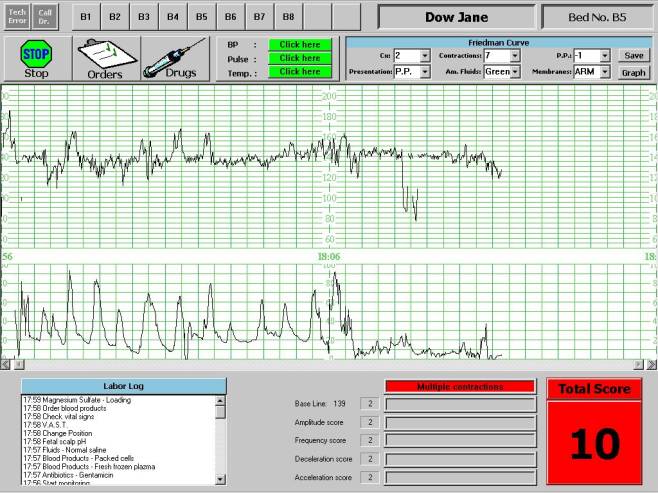This screenshot has height=493, width=658.
Task: Click the STOP sign icon
Action: (x=36, y=53)
